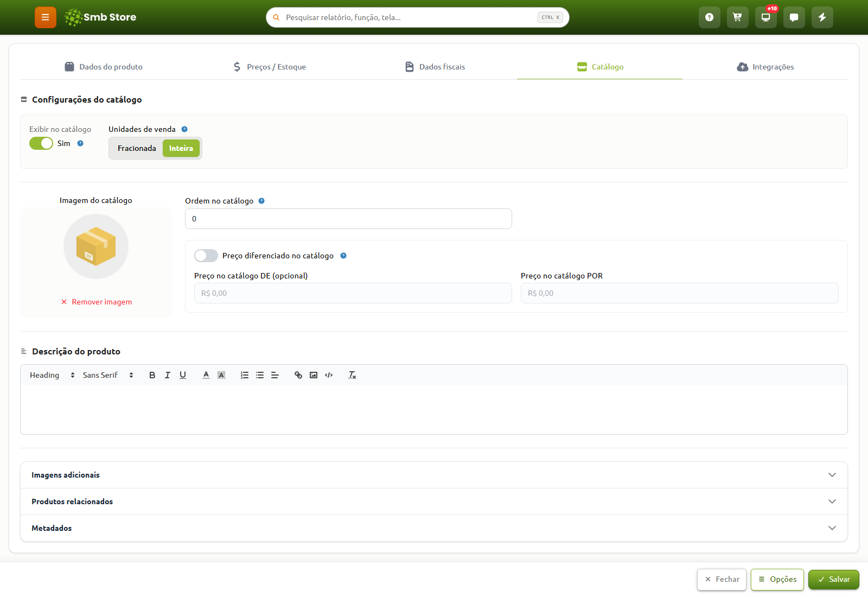This screenshot has width=868, height=597.
Task: Open text alignment options
Action: pyautogui.click(x=275, y=375)
